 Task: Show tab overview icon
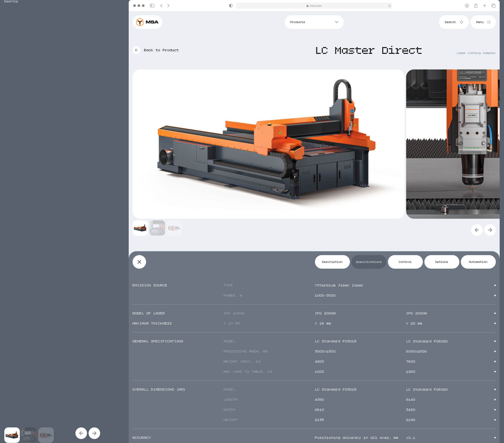click(x=493, y=6)
